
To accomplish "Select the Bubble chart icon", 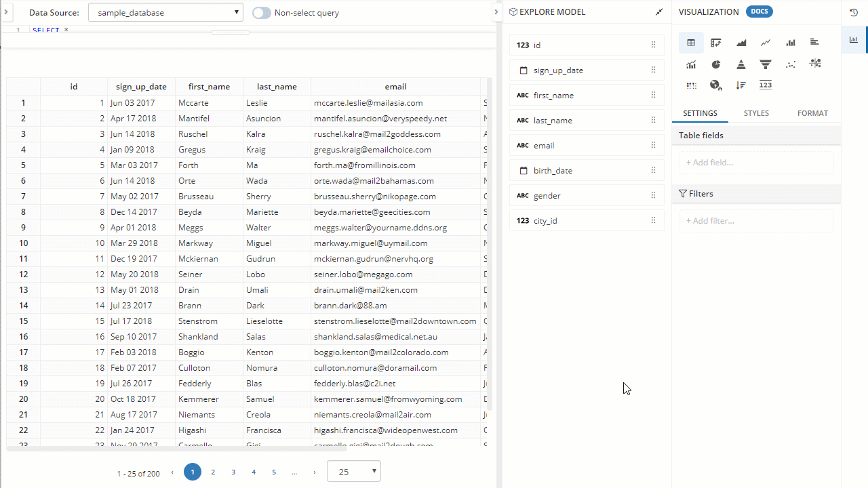I will click(815, 64).
